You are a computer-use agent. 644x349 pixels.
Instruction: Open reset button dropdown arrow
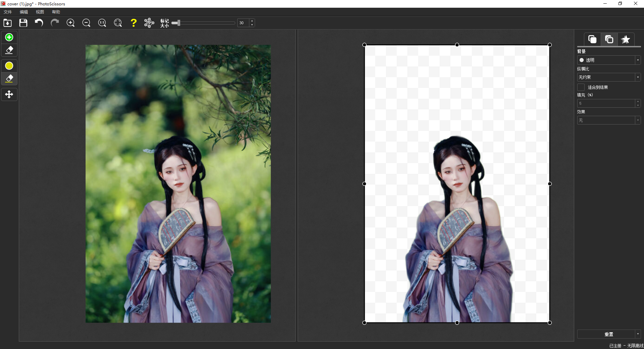pyautogui.click(x=638, y=334)
